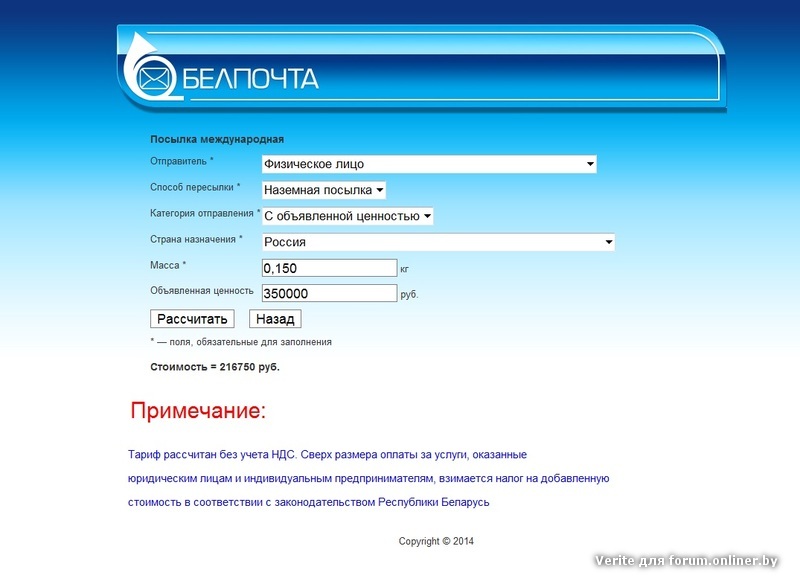Click the note line starting Тариф рассчитан
The image size is (800, 584).
coord(327,454)
